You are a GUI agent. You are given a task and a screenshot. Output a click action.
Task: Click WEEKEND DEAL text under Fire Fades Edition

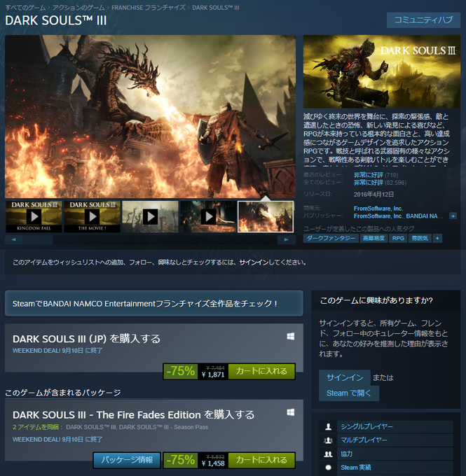coord(57,440)
